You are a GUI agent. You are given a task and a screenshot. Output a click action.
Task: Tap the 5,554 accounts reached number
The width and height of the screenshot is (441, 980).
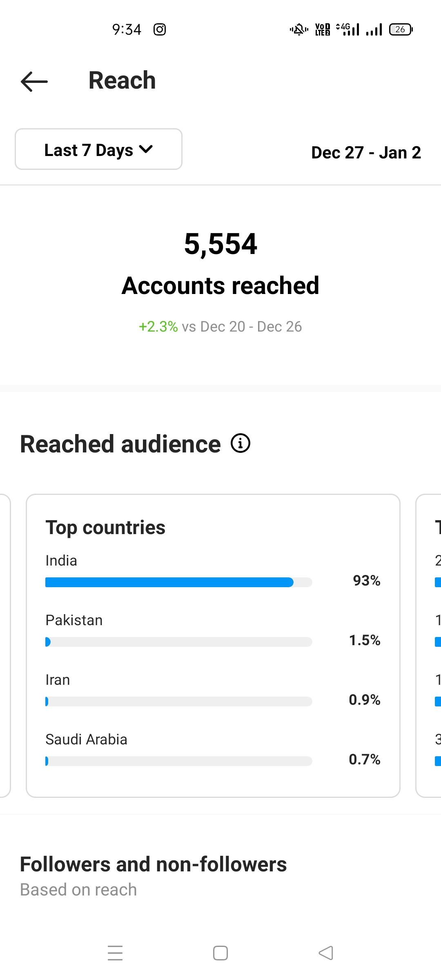(220, 244)
